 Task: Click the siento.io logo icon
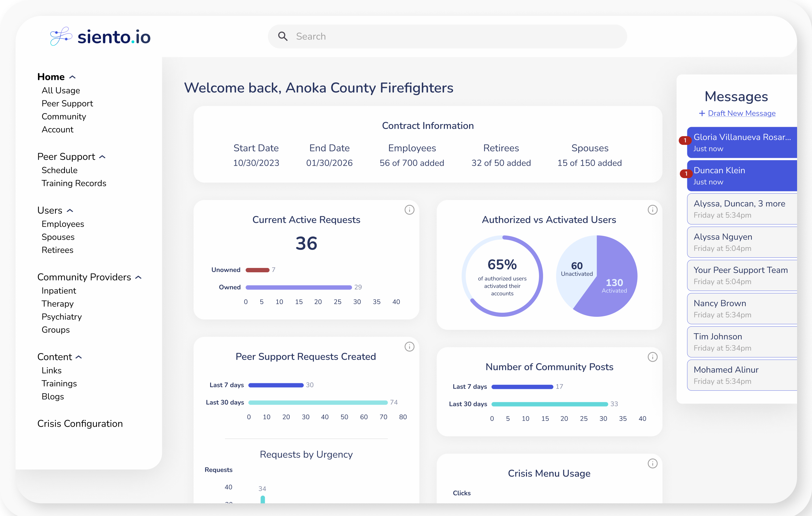[61, 36]
